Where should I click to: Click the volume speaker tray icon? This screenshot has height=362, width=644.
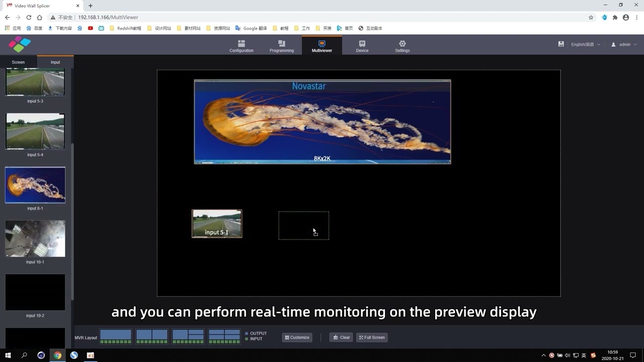(568, 355)
